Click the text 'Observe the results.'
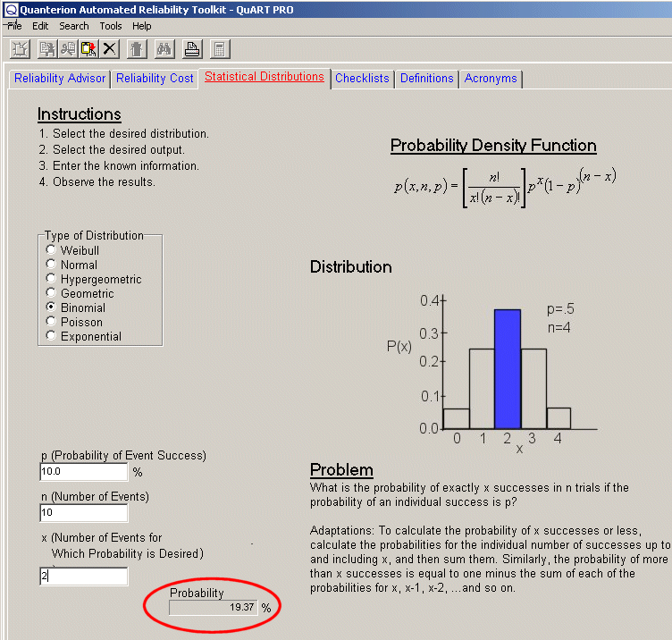 [104, 182]
